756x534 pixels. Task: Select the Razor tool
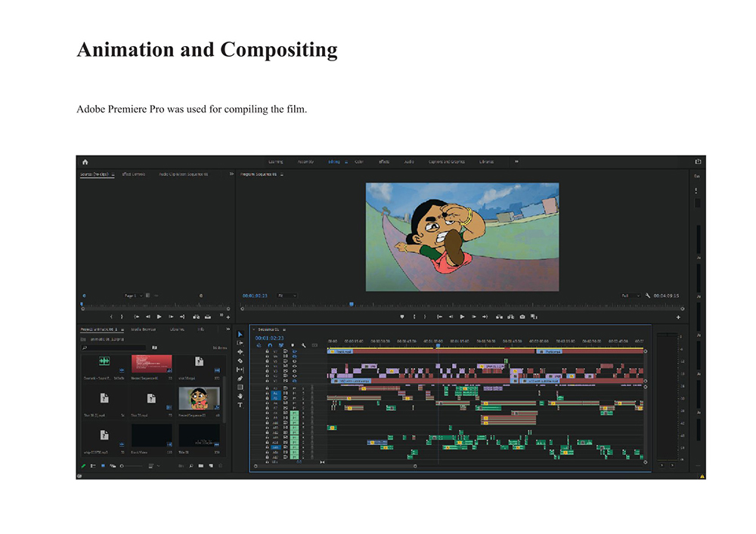click(x=240, y=360)
